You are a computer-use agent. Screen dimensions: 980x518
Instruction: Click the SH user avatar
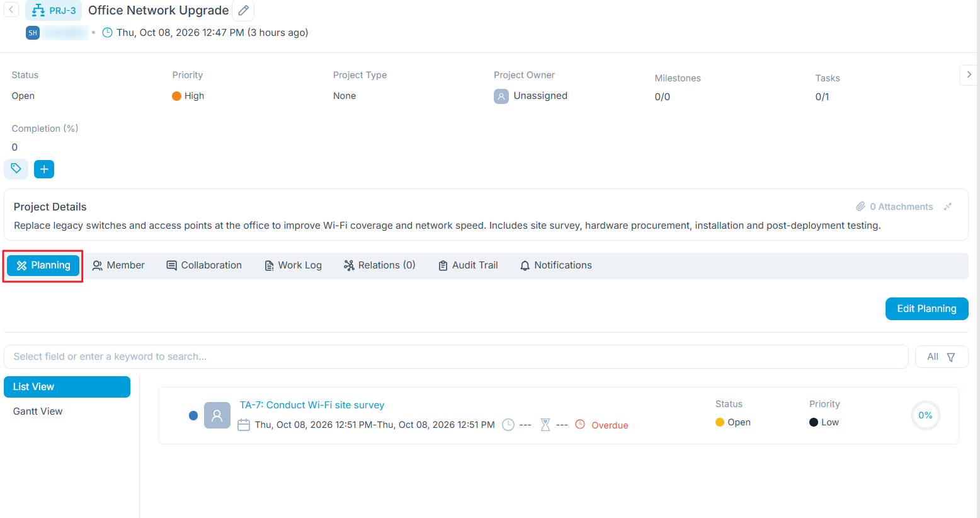[33, 33]
